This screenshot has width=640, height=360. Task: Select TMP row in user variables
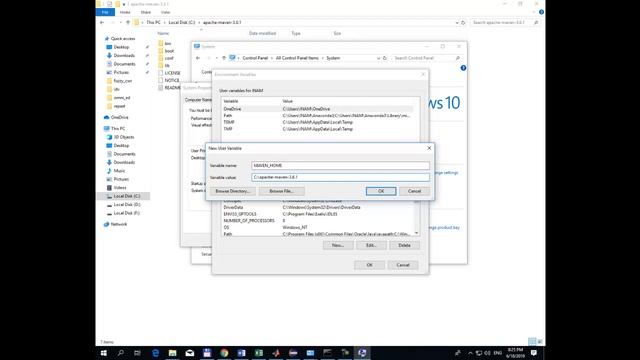click(x=318, y=129)
